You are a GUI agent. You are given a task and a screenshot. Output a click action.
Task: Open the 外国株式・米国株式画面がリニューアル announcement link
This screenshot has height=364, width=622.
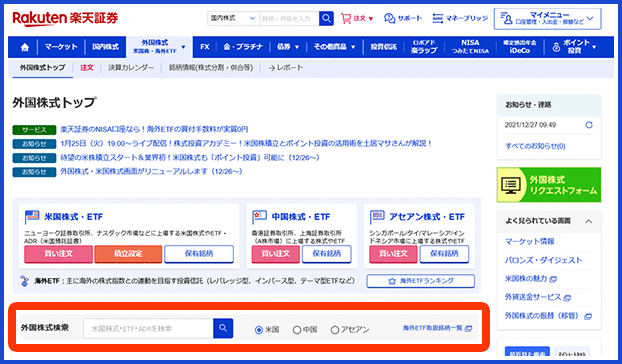[x=151, y=172]
